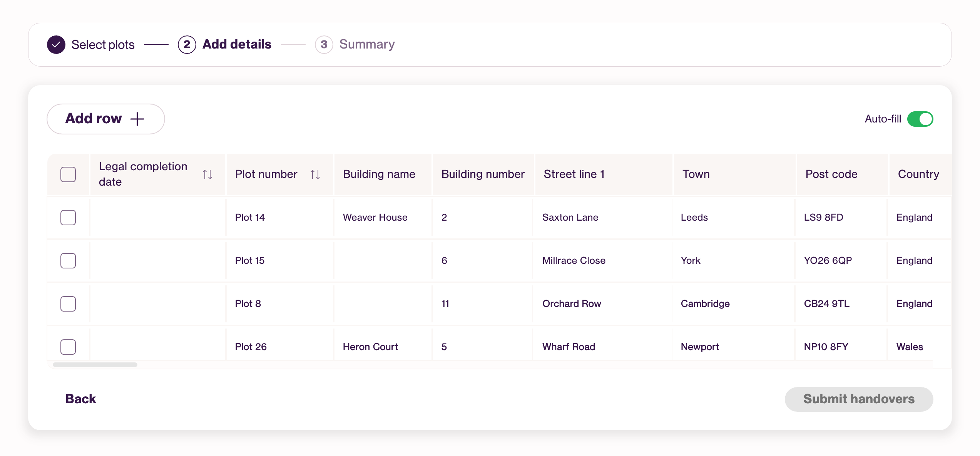Select the checkbox for Plot 14 row

click(68, 218)
